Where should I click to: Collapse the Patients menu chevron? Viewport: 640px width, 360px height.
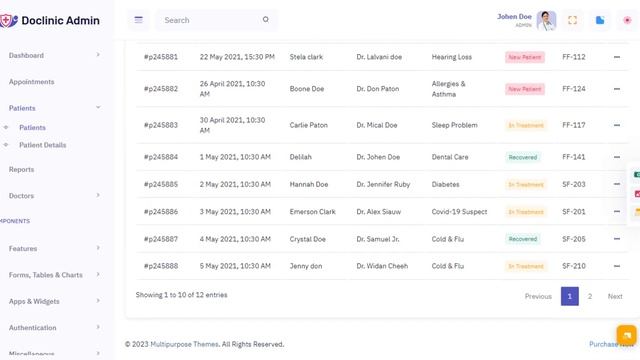tap(98, 107)
